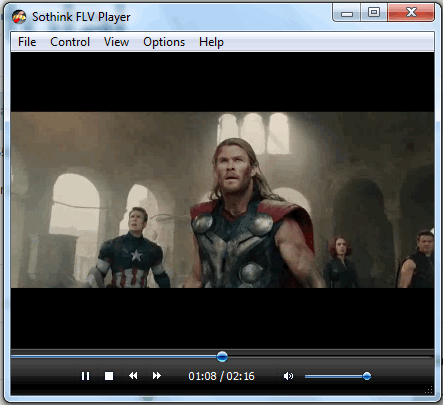Click the fast forward double-arrow button
The image size is (443, 405).
pyautogui.click(x=157, y=376)
